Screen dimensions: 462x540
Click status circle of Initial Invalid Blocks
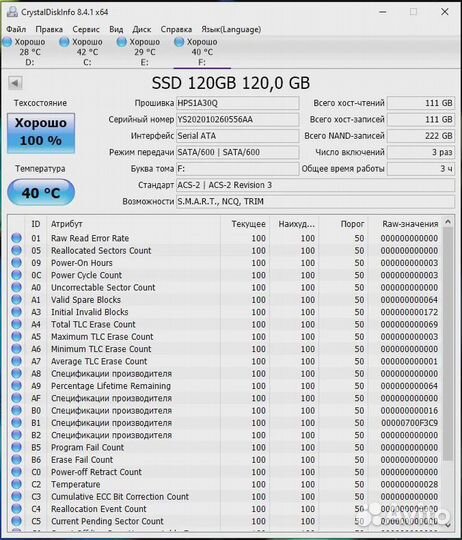(x=16, y=312)
